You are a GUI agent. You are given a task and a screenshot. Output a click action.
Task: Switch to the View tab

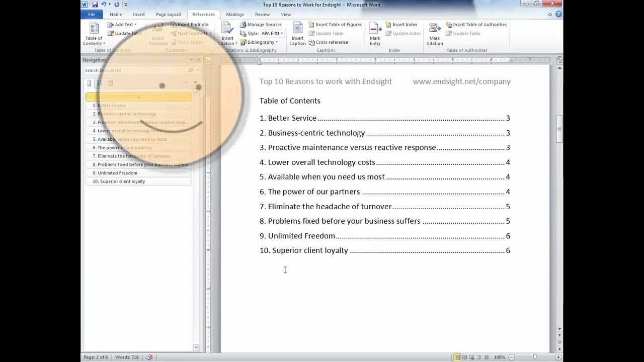[286, 15]
